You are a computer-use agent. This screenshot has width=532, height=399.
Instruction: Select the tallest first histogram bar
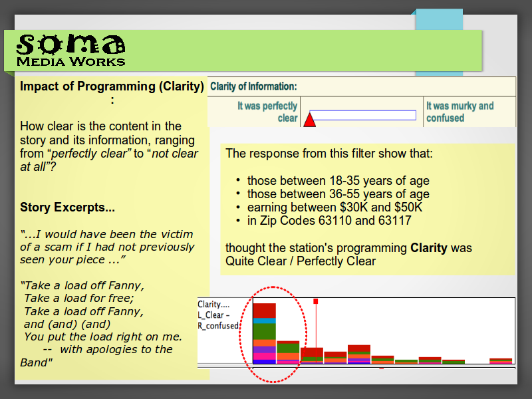264,333
